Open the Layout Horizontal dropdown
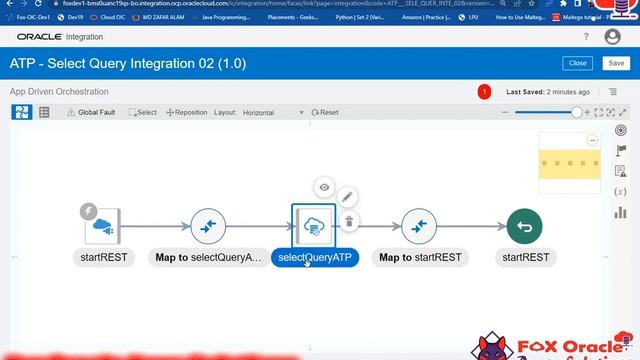The height and width of the screenshot is (360, 640). [273, 113]
